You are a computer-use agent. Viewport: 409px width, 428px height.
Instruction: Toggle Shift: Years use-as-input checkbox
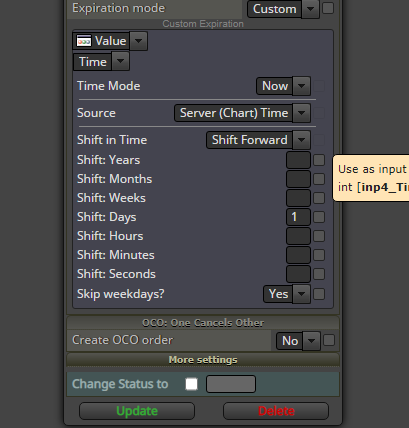319,160
